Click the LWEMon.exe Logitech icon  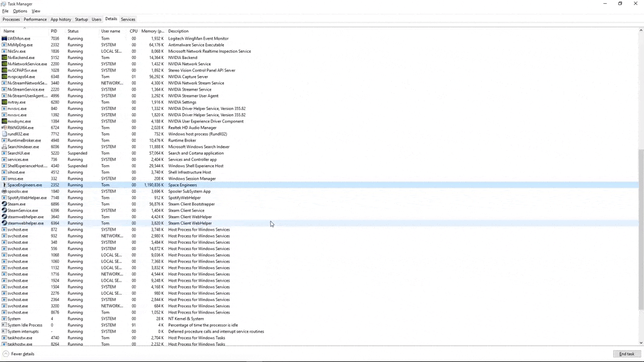pos(4,38)
